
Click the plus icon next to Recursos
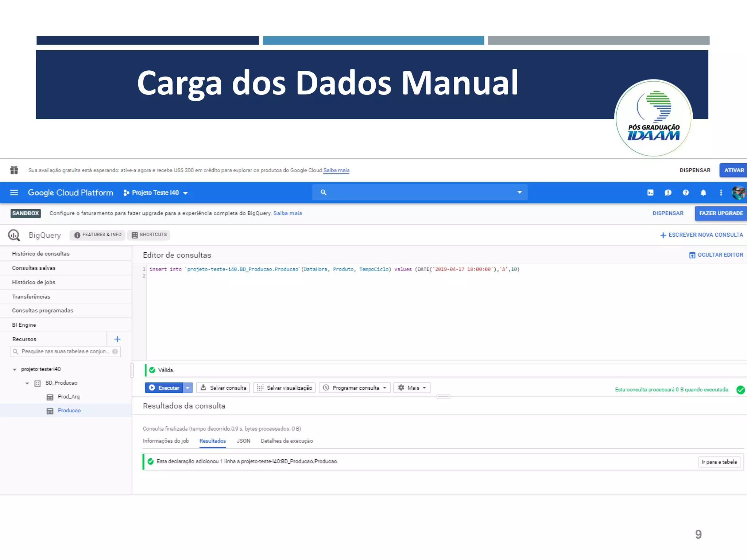point(117,339)
